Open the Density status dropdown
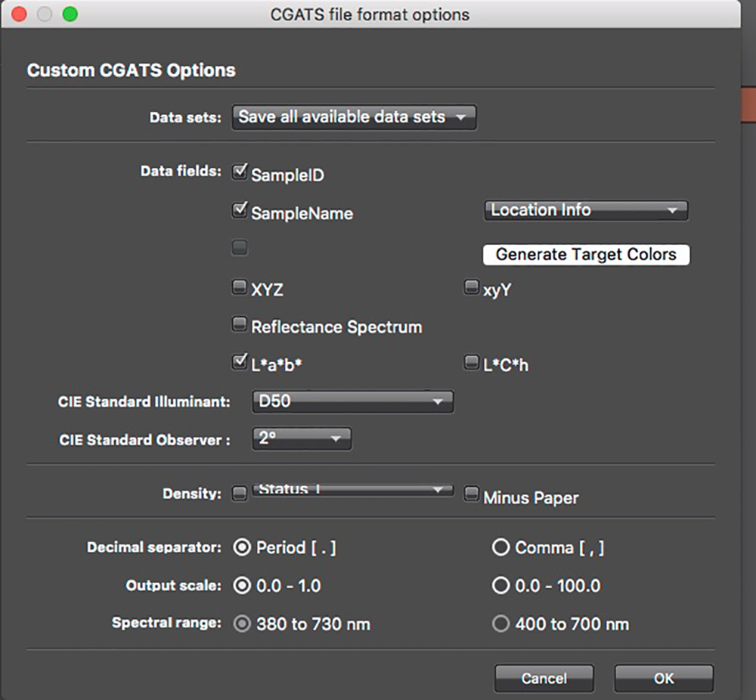The height and width of the screenshot is (700, 756). [x=352, y=490]
